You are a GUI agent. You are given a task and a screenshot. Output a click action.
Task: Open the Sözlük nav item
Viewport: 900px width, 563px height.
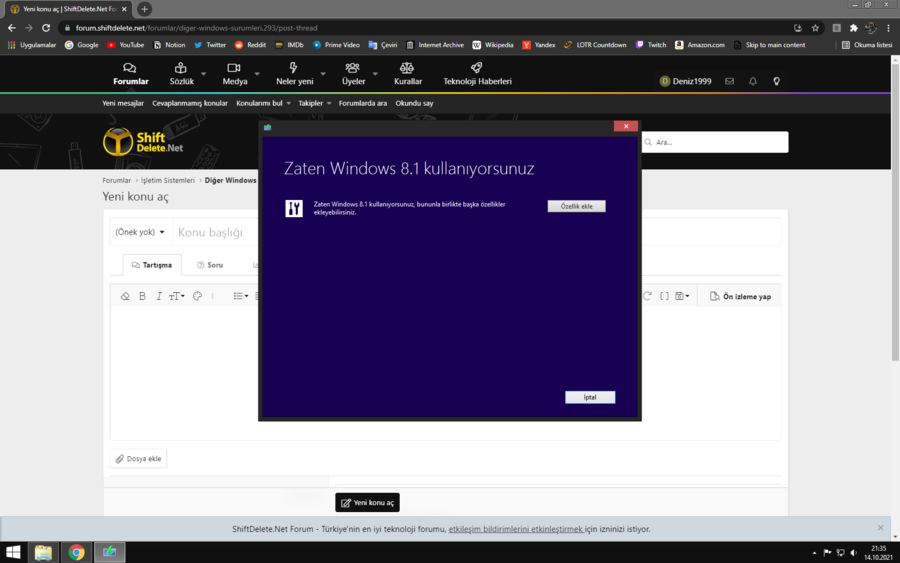point(181,75)
